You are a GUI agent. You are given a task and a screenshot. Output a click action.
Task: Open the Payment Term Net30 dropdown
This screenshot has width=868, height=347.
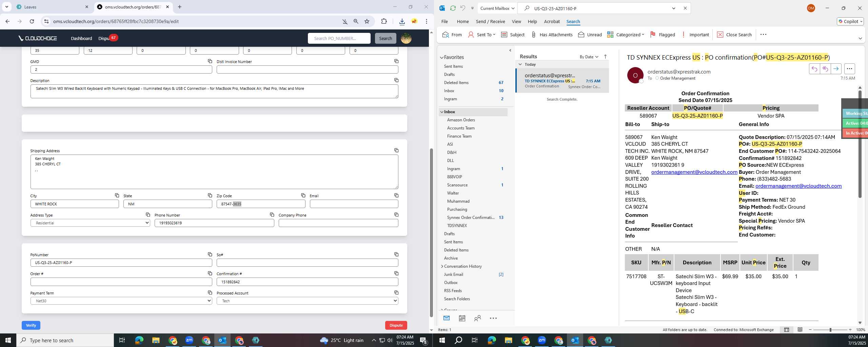(x=121, y=301)
